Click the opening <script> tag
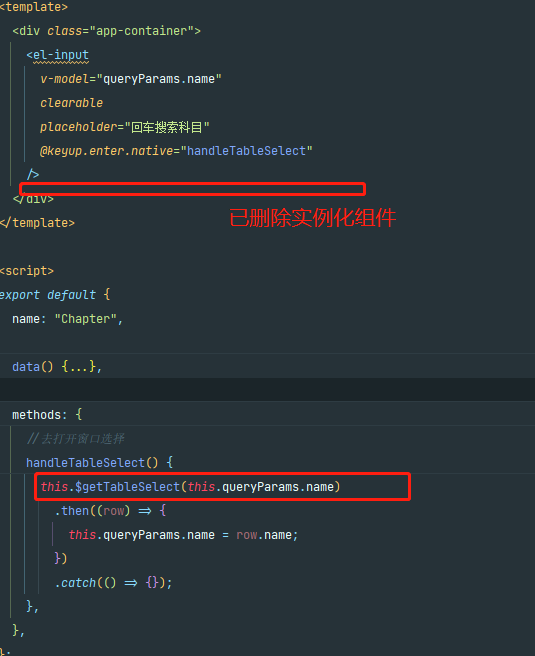The width and height of the screenshot is (535, 656). (27, 271)
